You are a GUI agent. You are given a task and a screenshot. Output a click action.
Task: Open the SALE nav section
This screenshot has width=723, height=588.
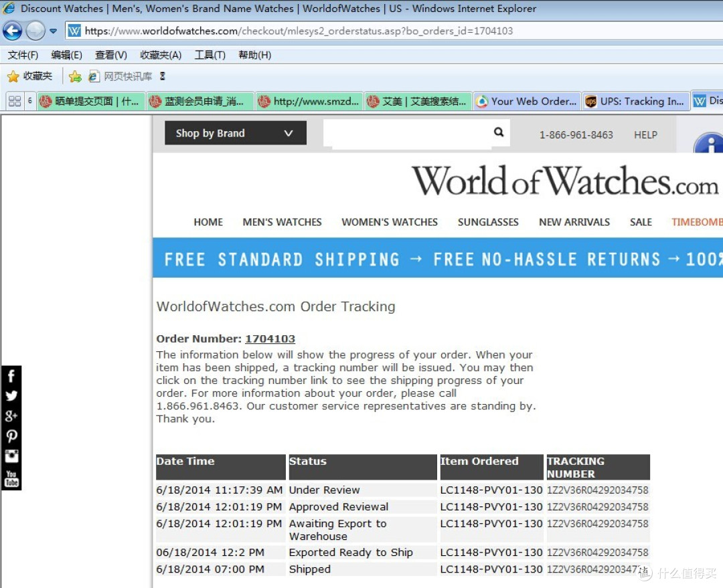(x=641, y=222)
